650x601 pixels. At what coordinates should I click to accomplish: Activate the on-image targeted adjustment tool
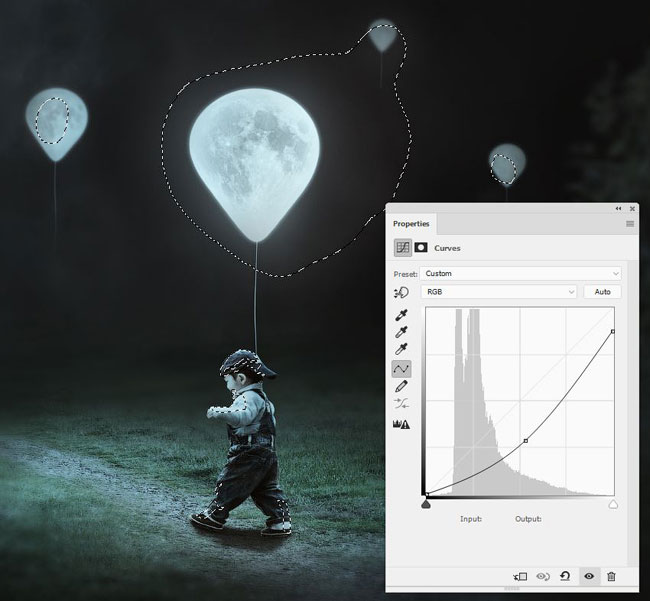(x=401, y=293)
